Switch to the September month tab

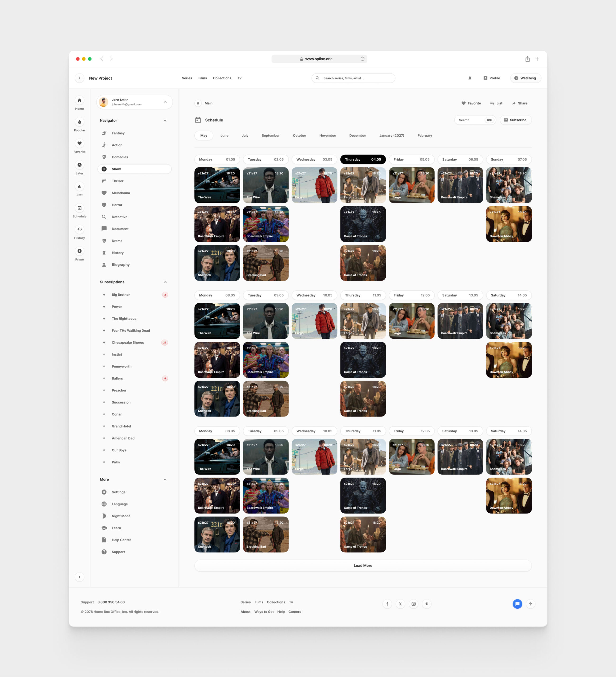(270, 136)
